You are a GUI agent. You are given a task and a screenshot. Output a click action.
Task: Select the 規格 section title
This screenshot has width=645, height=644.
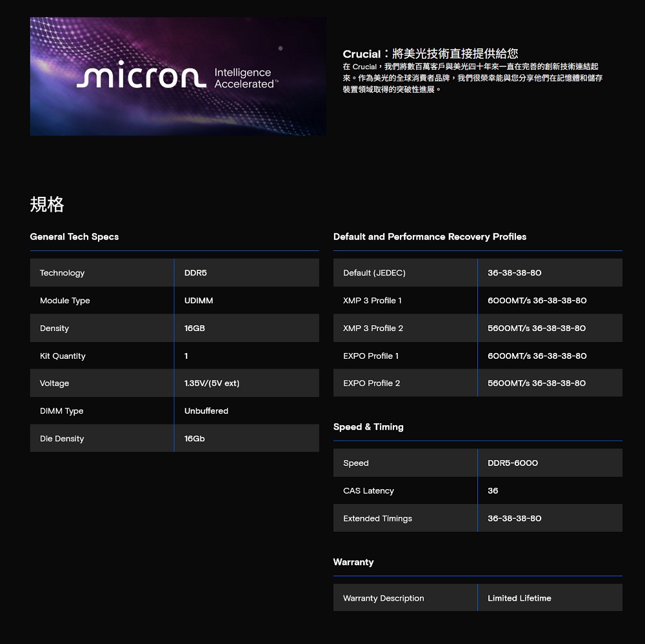pyautogui.click(x=46, y=204)
